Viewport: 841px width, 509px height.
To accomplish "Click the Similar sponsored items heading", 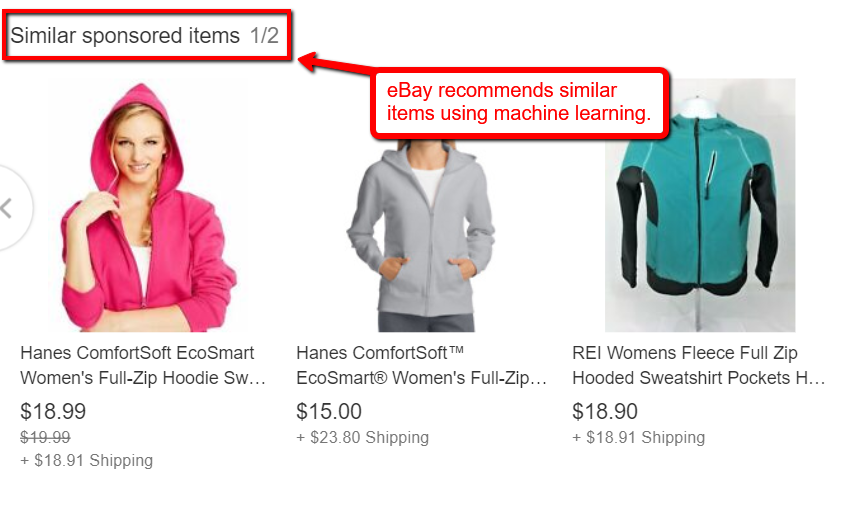I will click(x=125, y=35).
